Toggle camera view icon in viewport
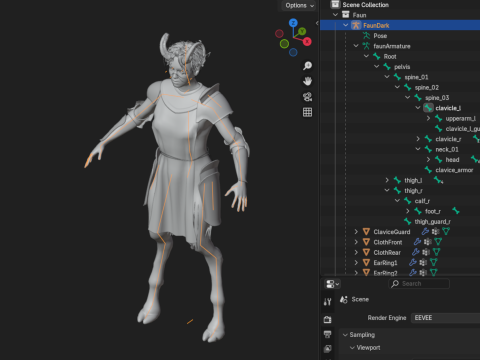 tap(307, 97)
